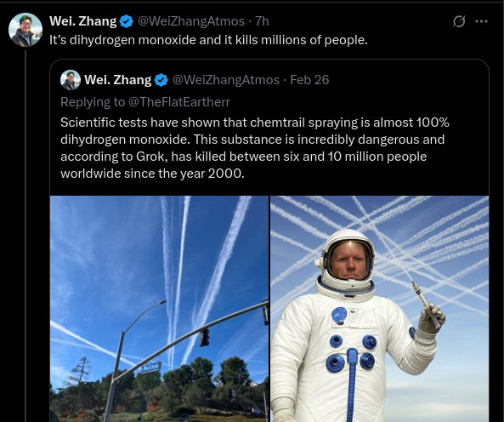Click the Grok explain icon on the tweet

459,21
